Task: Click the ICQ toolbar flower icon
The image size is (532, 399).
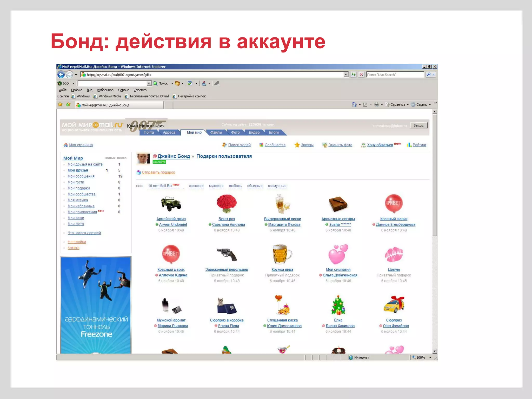Action: (60, 83)
